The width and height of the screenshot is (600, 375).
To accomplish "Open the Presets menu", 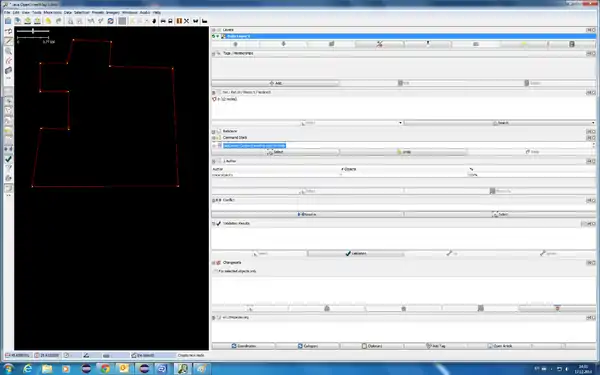I will 98,13.
